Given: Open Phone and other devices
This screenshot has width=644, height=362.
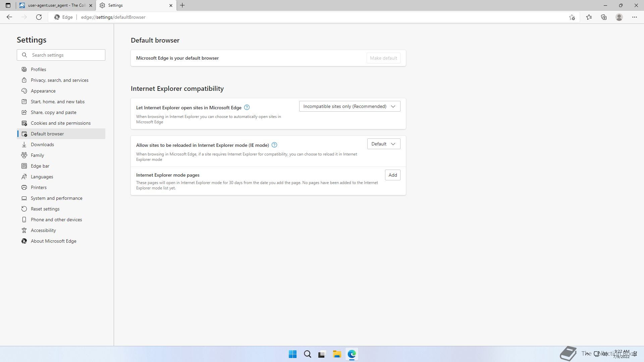Looking at the screenshot, I should click(x=61, y=220).
